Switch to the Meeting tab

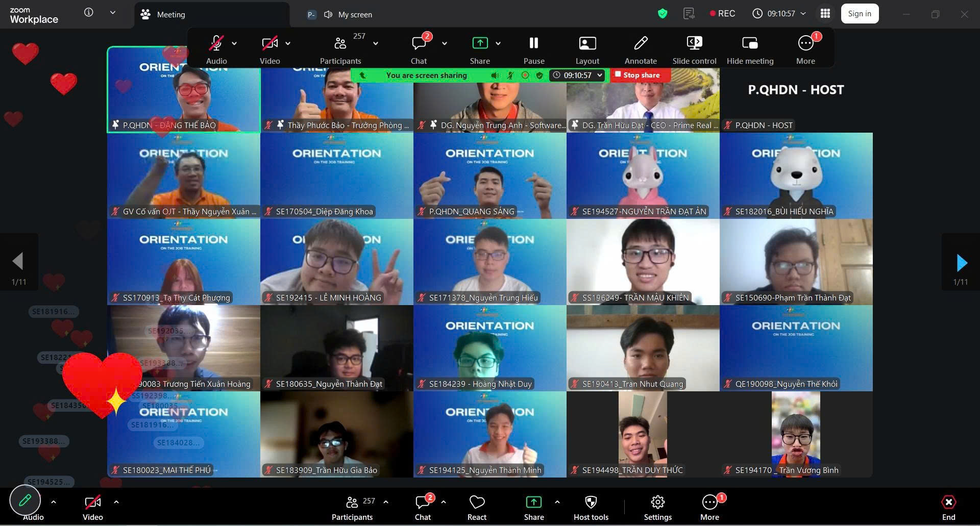coord(170,14)
